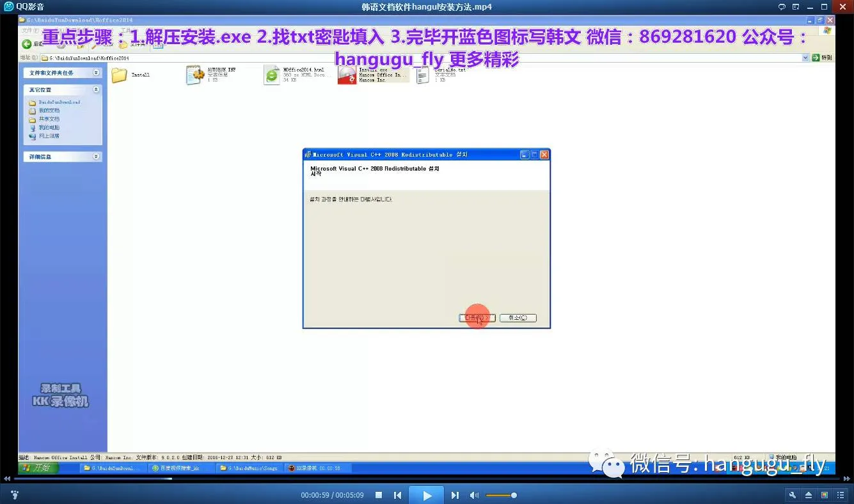The width and height of the screenshot is (854, 504).
Task: Toggle the playlist panel icon
Action: coord(840,495)
